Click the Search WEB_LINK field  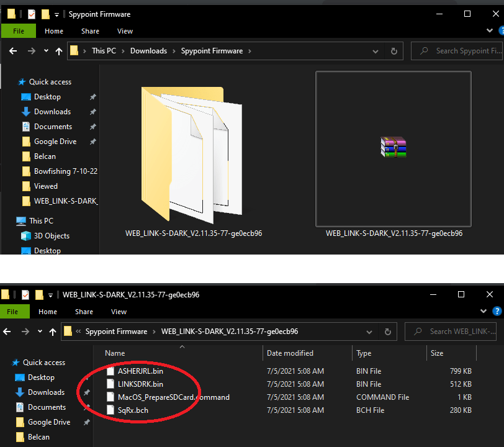451,332
